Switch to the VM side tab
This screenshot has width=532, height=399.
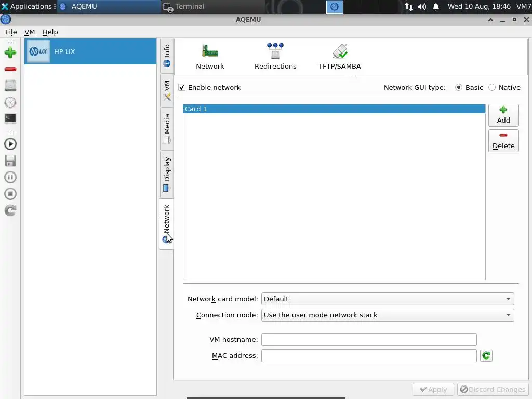(x=167, y=90)
